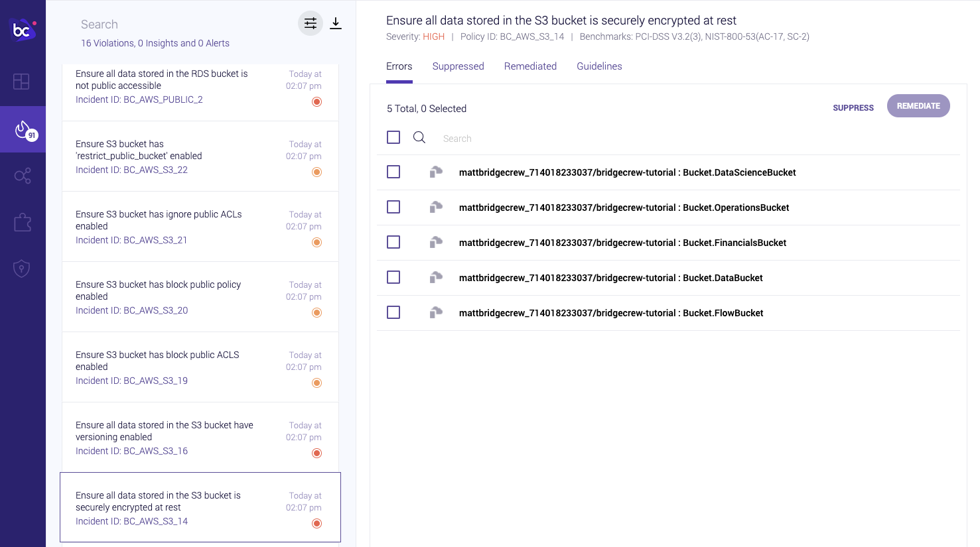Click 'Policy ID: BC_AWS_S3_14' text
This screenshot has width=980, height=547.
tap(512, 36)
